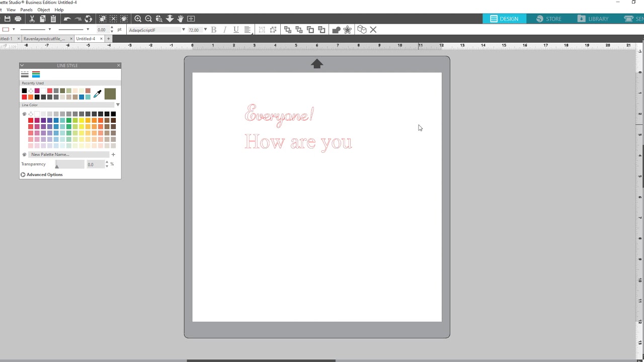Toggle Underline text formatting
The width and height of the screenshot is (644, 362).
pos(236,30)
